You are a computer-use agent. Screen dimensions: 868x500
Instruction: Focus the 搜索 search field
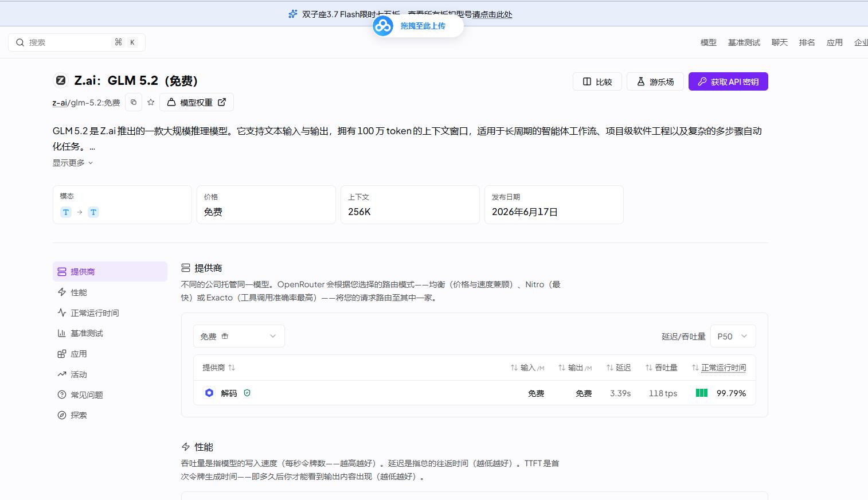click(77, 42)
